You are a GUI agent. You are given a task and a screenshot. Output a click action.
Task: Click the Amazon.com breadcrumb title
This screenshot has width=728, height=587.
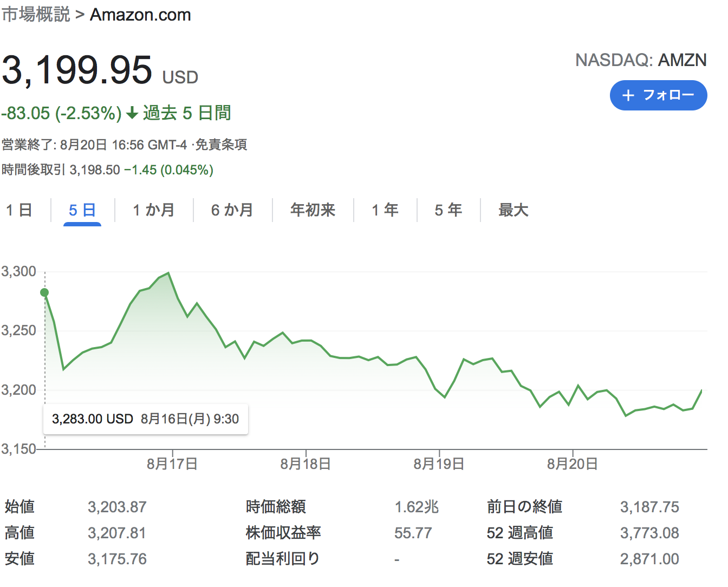coord(140,15)
